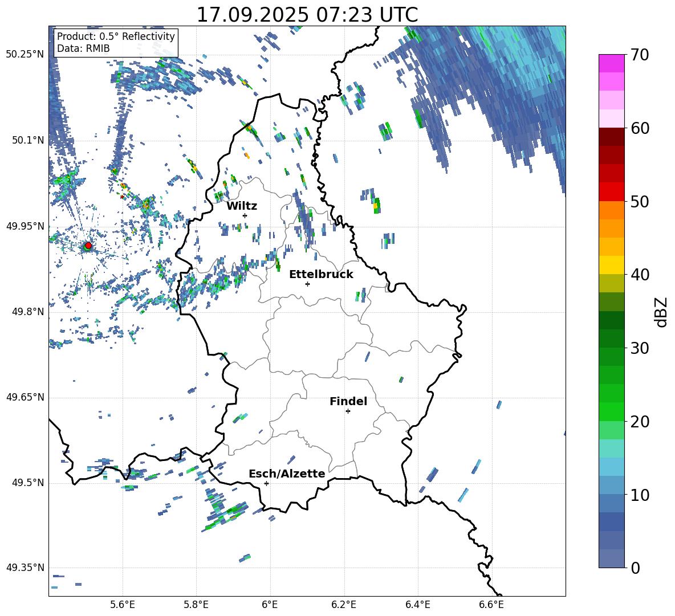
Task: Click the dBZ colorbar axis label
Action: (661, 312)
